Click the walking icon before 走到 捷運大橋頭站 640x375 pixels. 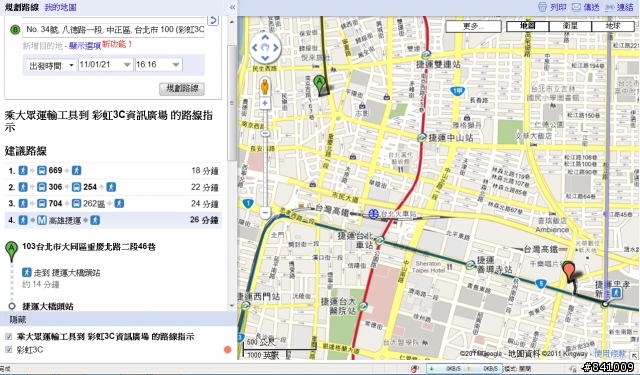27,272
